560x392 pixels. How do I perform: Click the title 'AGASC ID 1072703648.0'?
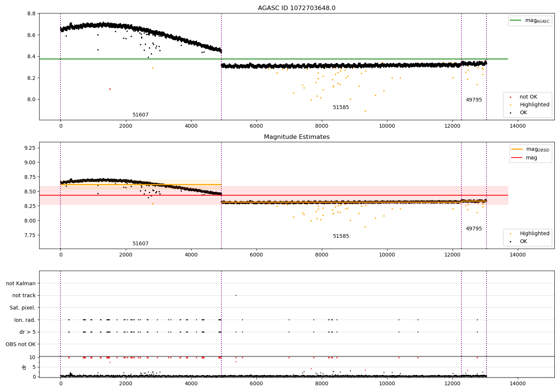(x=296, y=8)
